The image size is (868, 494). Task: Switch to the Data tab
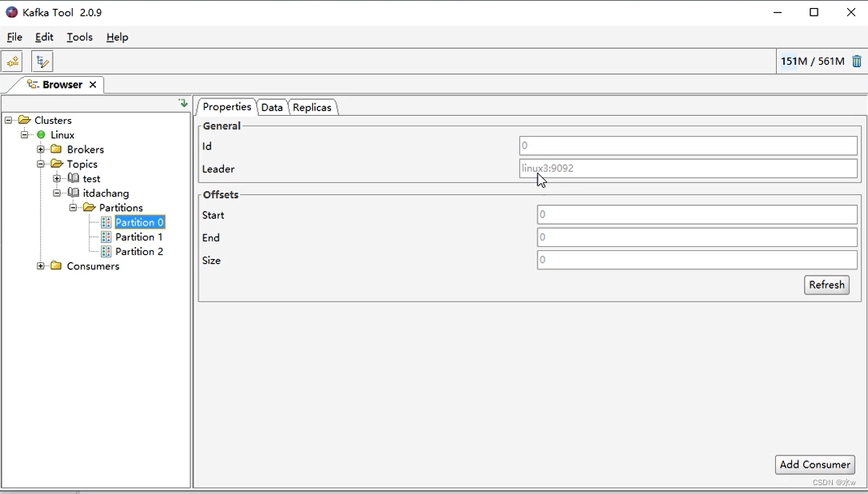(x=272, y=107)
